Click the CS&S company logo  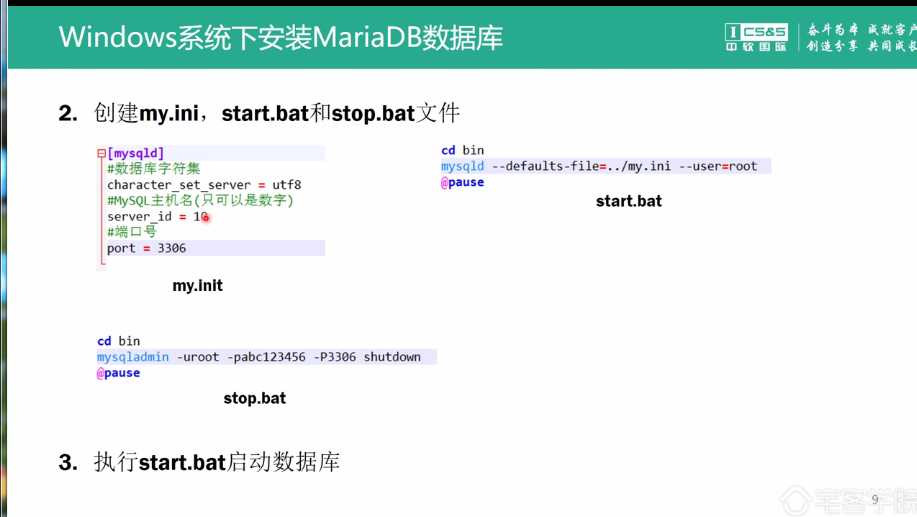[x=756, y=37]
